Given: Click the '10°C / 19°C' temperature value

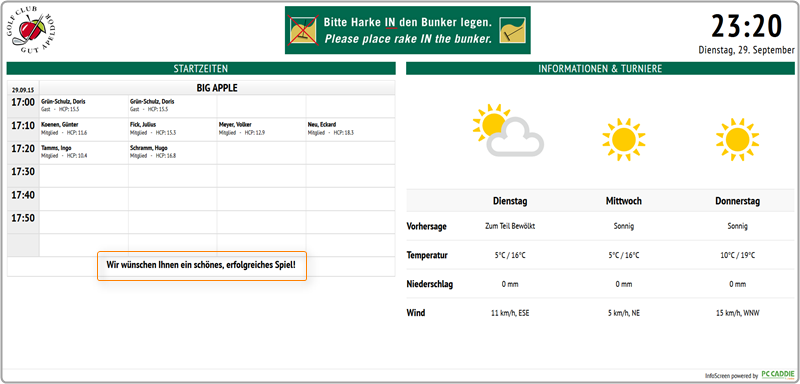Looking at the screenshot, I should 737,255.
